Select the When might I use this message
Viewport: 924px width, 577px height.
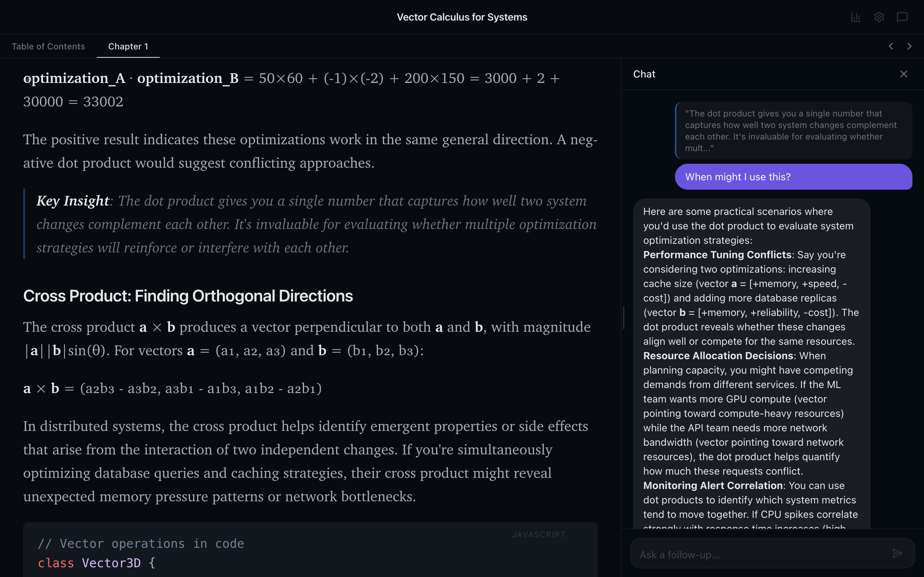click(793, 177)
